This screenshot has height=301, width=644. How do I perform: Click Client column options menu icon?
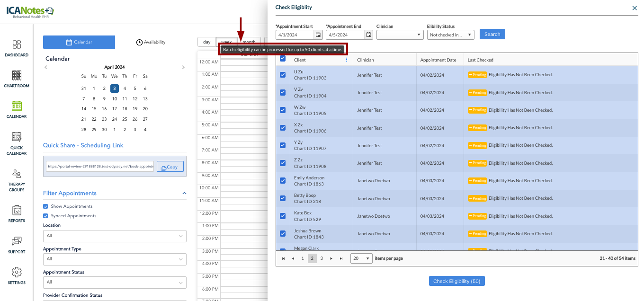tap(346, 60)
